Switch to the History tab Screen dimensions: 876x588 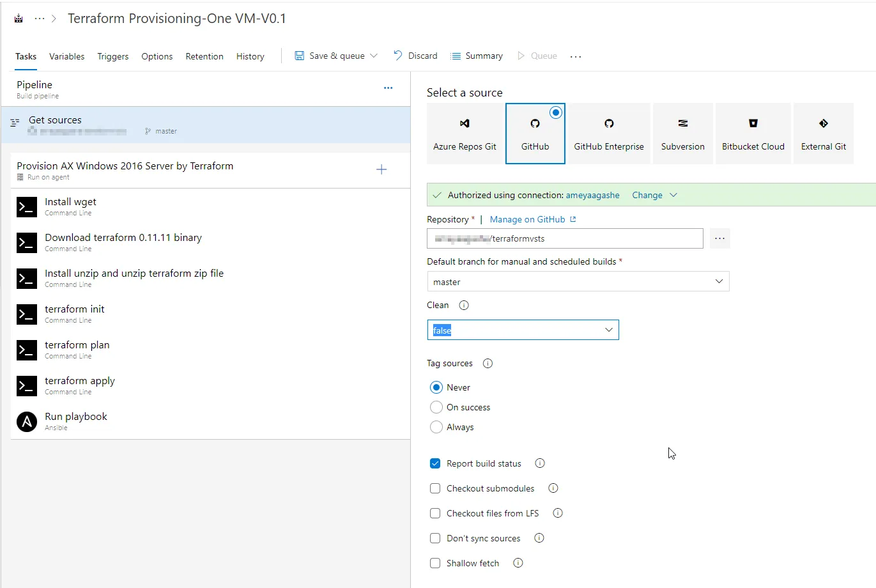[x=250, y=56]
